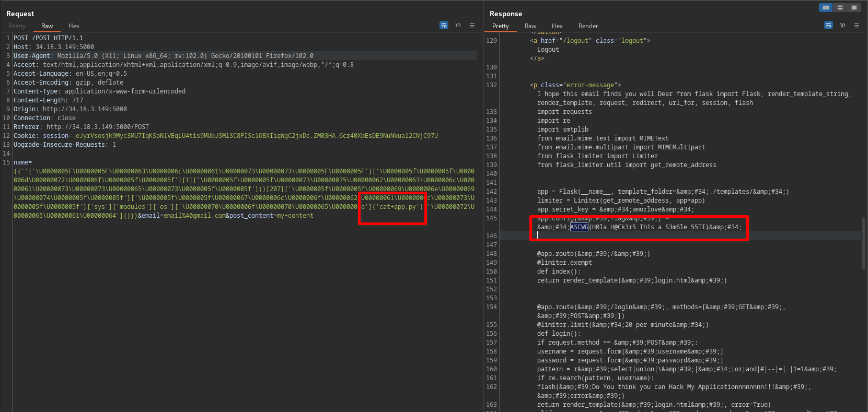The width and height of the screenshot is (868, 412).
Task: Click the 'app.secret_key' line in response
Action: (616, 209)
